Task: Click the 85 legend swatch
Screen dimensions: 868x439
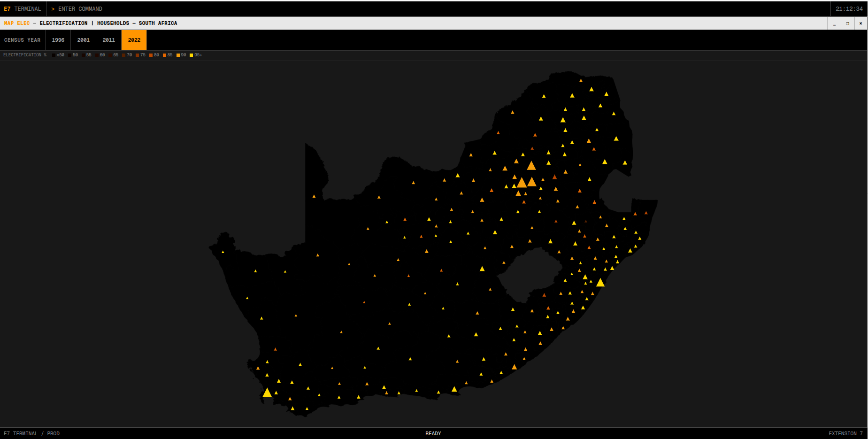Action: click(164, 55)
